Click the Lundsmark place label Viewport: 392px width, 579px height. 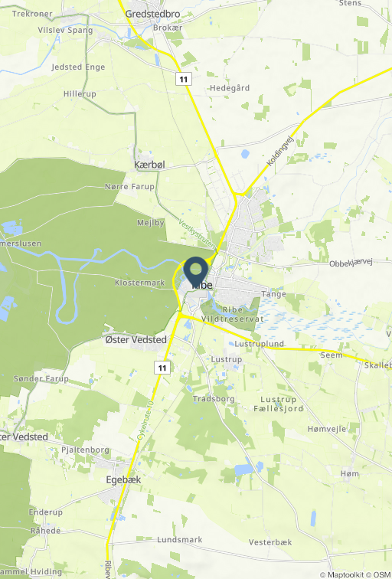tap(180, 540)
